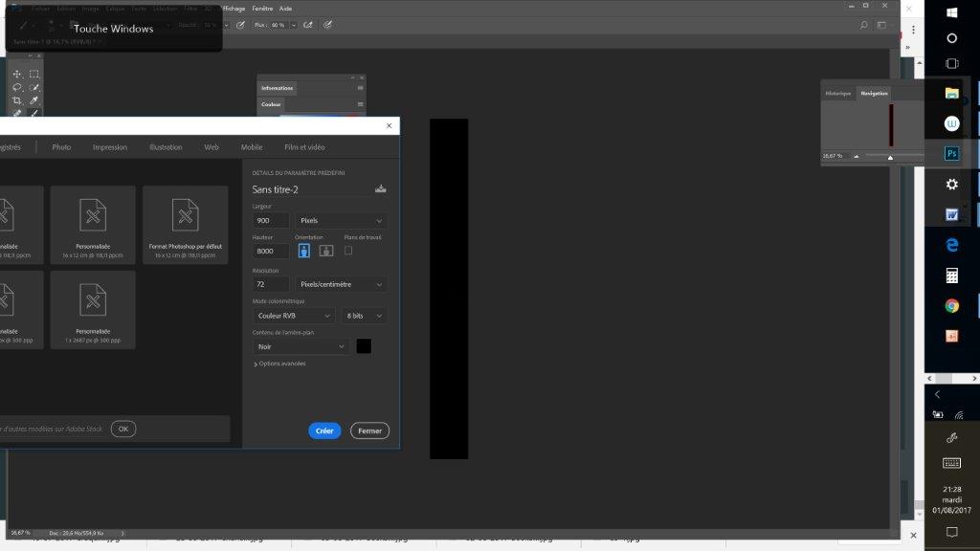Click the black background color swatch
This screenshot has width=980, height=551.
coord(364,346)
